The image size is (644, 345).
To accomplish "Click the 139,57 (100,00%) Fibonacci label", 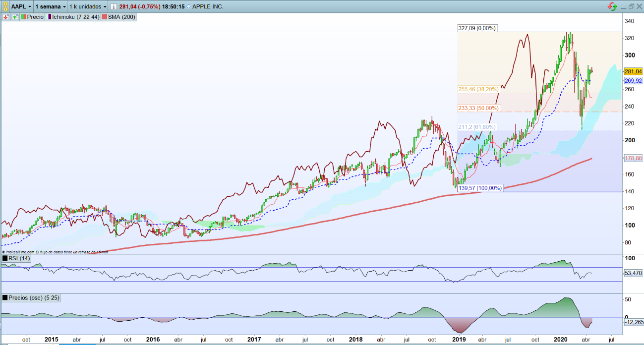I will click(480, 188).
